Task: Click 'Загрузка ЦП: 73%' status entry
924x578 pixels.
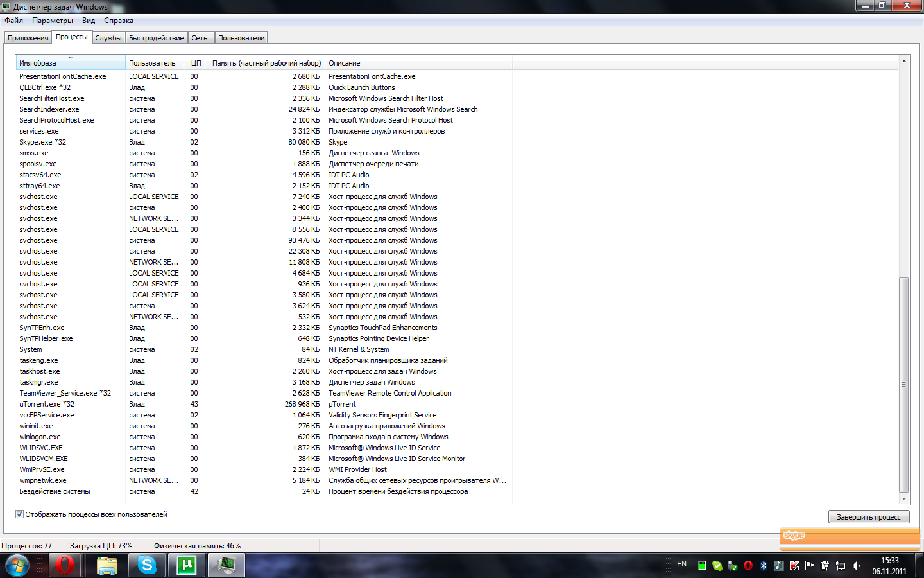Action: [x=101, y=546]
